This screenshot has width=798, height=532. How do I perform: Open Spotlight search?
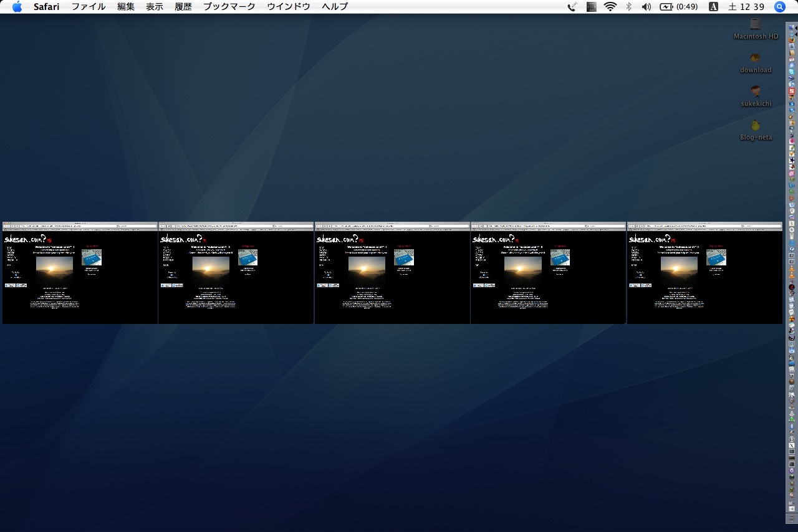pyautogui.click(x=780, y=7)
